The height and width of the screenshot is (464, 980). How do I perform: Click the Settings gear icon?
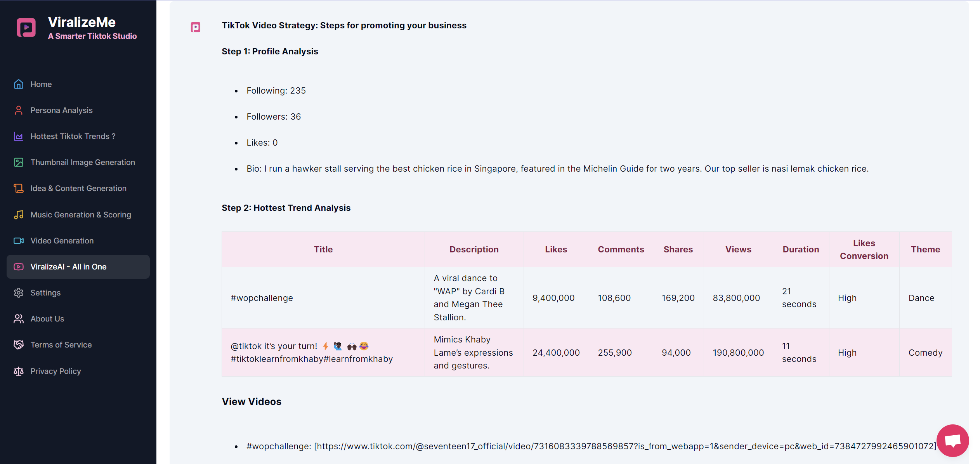[x=19, y=293]
